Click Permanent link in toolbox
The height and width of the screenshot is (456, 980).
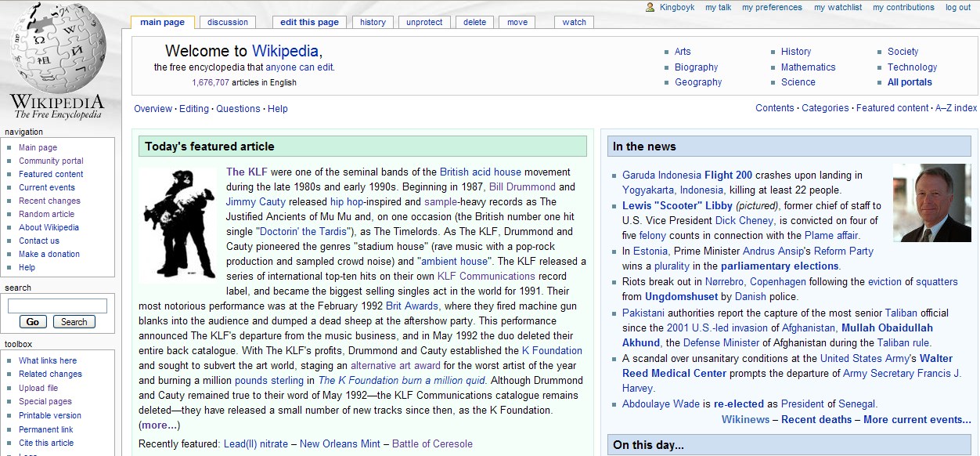tap(46, 429)
